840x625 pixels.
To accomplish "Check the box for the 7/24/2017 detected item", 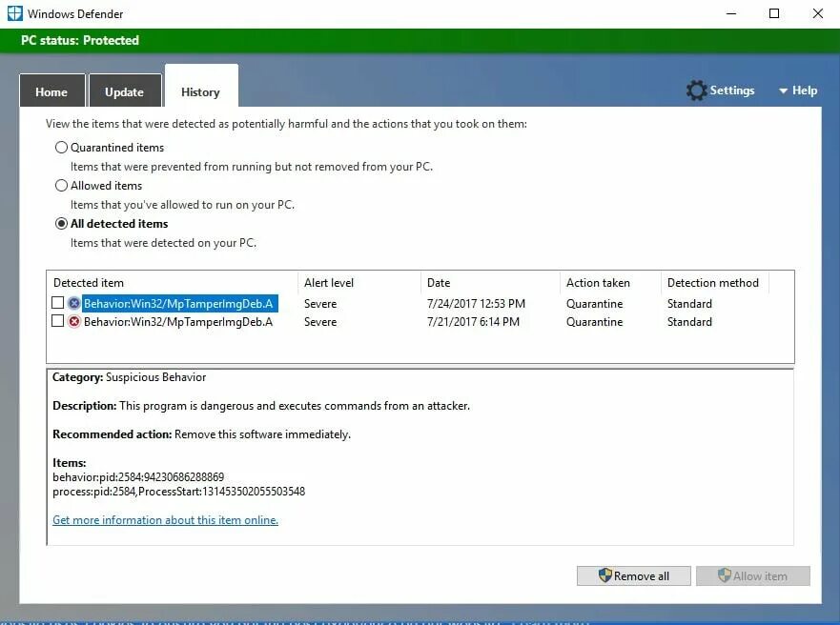I will 57,303.
